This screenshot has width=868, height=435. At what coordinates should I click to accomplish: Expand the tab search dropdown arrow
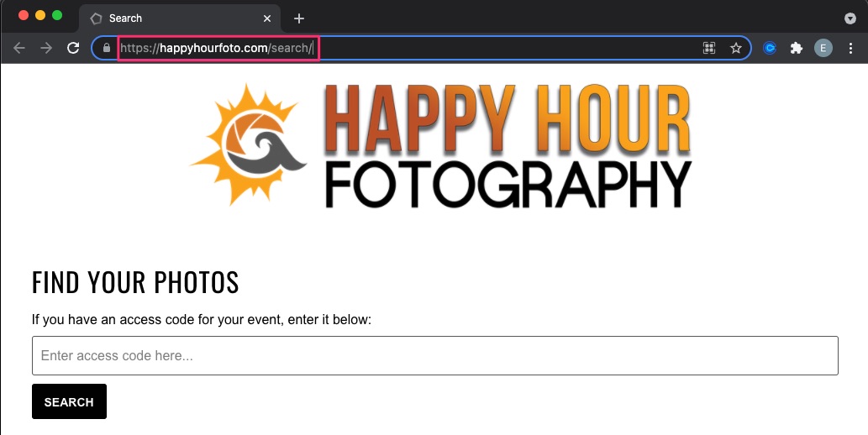click(850, 18)
